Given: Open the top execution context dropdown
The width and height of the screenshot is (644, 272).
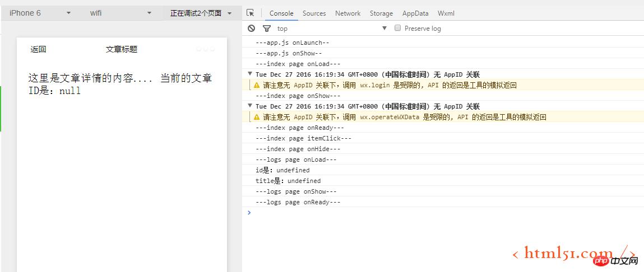Looking at the screenshot, I should point(332,28).
